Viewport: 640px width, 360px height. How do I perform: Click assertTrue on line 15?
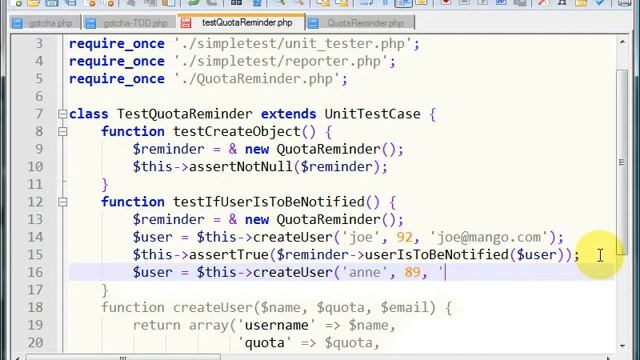point(229,255)
